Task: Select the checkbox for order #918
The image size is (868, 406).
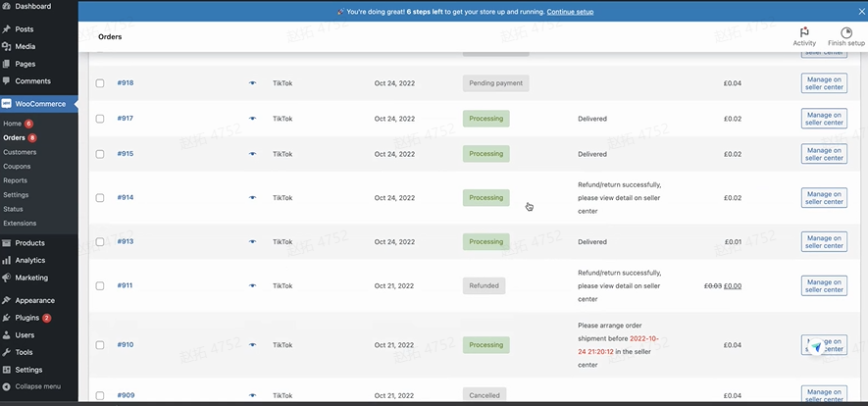Action: (x=100, y=83)
